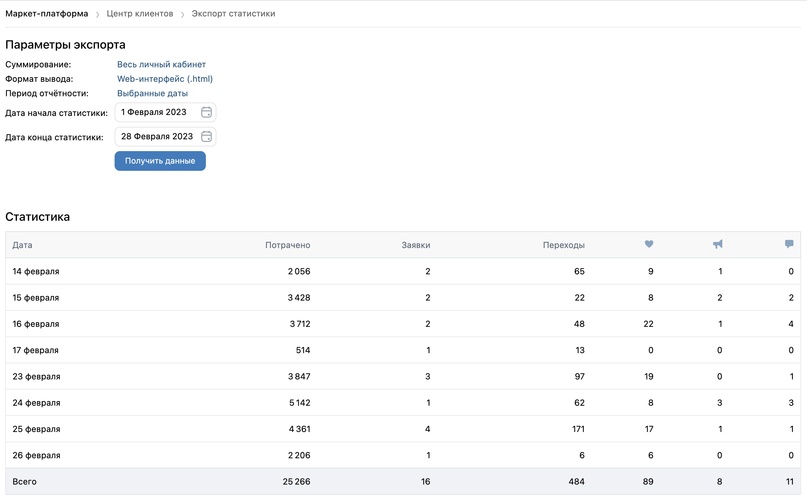This screenshot has height=498, width=807.
Task: Click the end date field «28 Февраля 2023»
Action: 157,137
